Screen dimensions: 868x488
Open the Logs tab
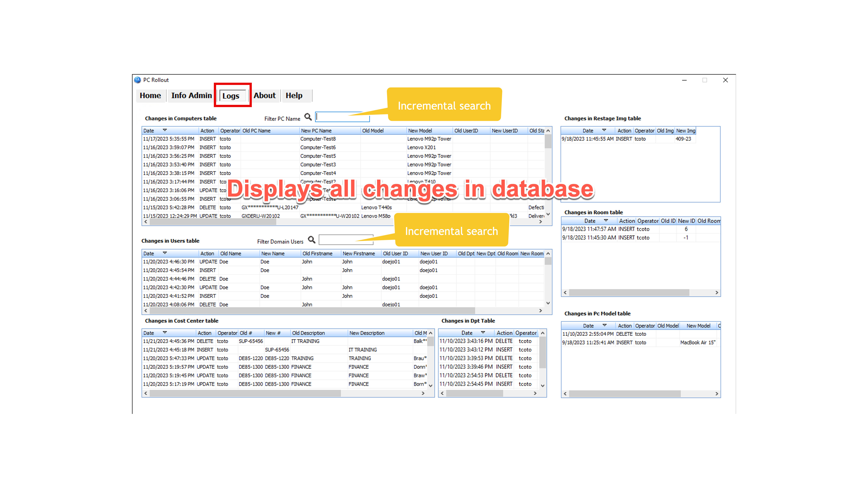(x=231, y=96)
